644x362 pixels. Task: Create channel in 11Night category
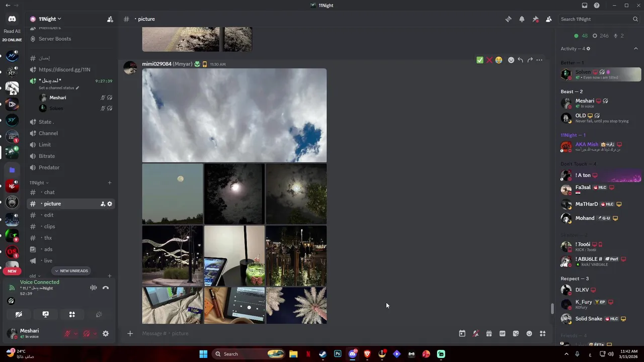pyautogui.click(x=110, y=183)
